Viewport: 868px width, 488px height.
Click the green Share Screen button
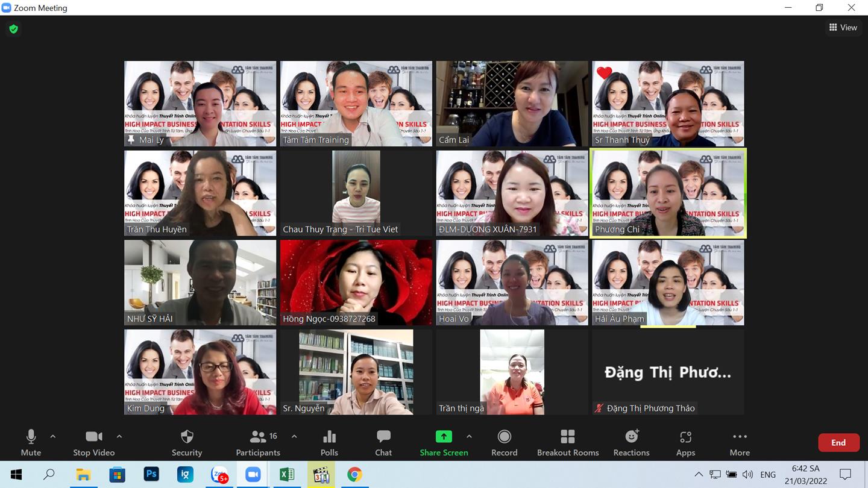[x=444, y=443]
